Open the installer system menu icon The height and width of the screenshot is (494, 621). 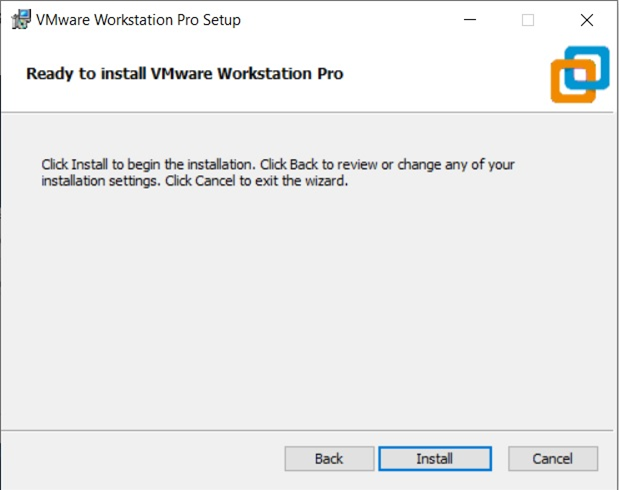coord(19,20)
